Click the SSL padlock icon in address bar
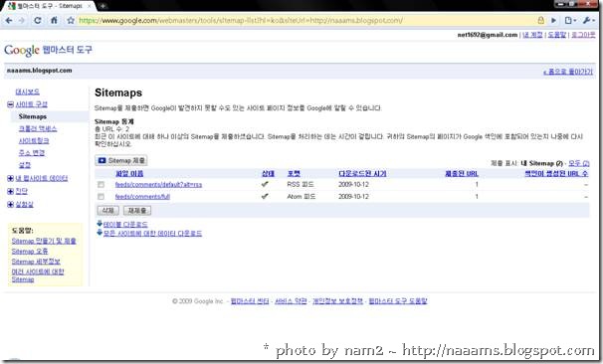603x364 pixels. [540, 20]
